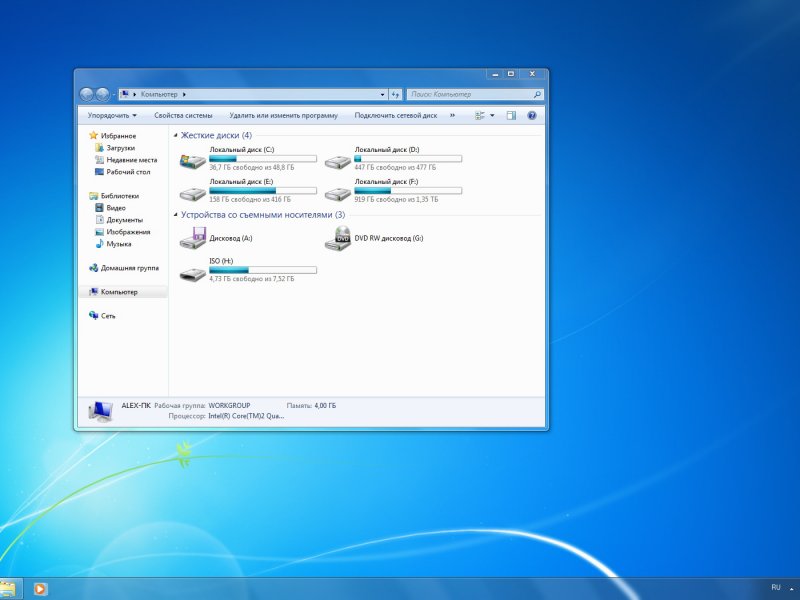Click Подключить сетевой диск
Screen dimensions: 800x600
click(x=395, y=116)
